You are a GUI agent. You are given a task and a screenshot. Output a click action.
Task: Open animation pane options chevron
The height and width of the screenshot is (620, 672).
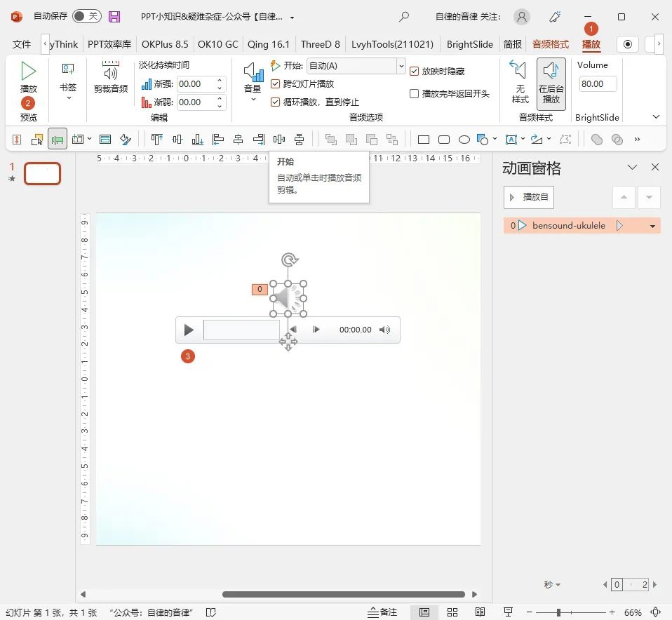coord(632,167)
